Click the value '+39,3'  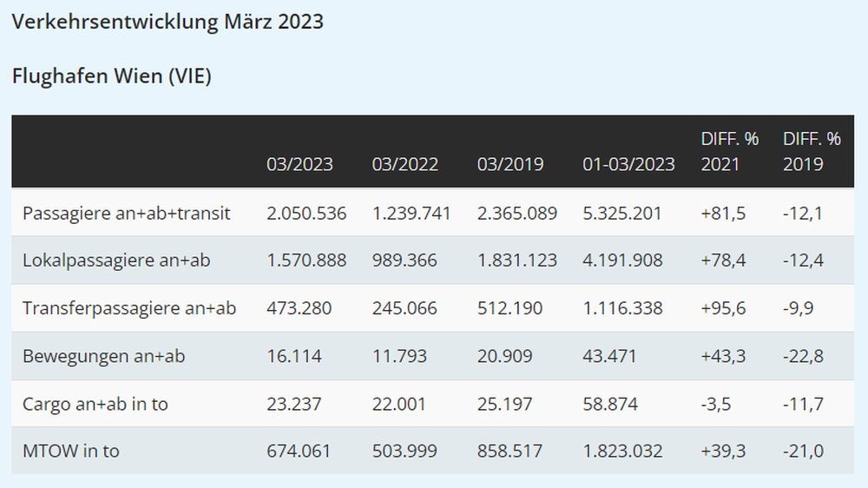[723, 451]
